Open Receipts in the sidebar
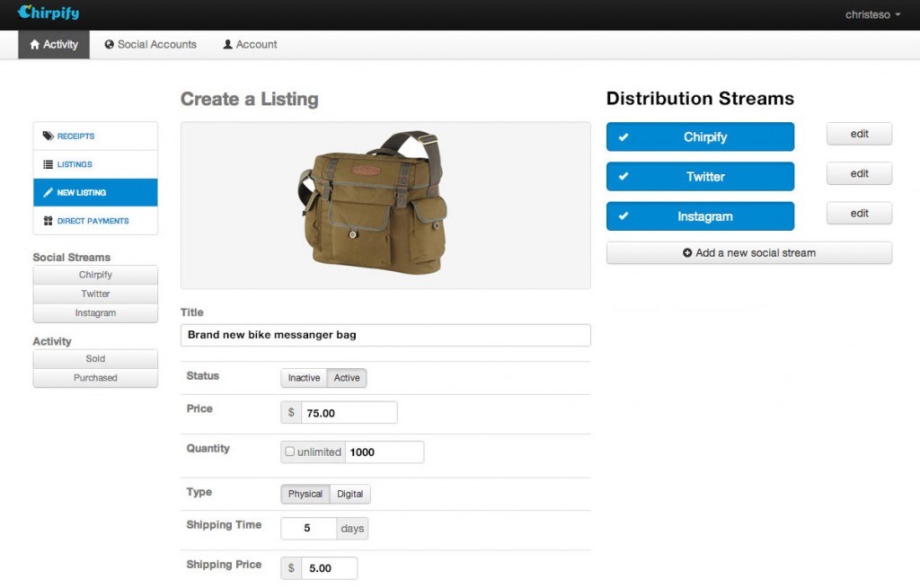920x588 pixels. [x=95, y=136]
